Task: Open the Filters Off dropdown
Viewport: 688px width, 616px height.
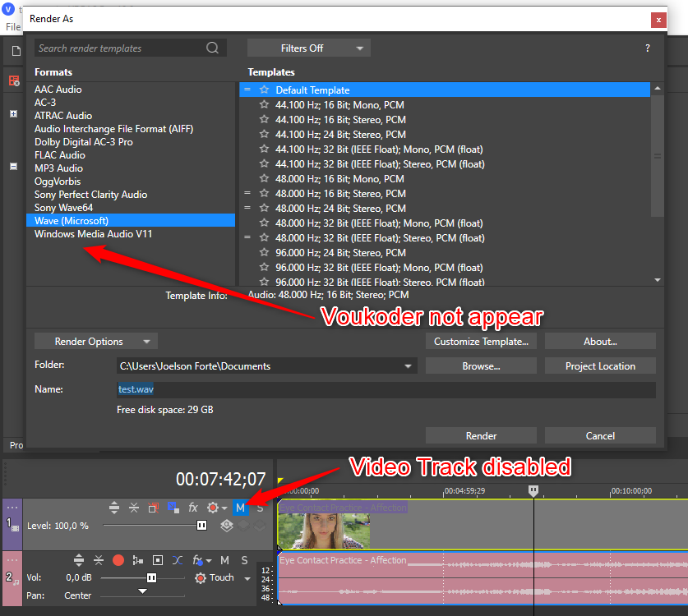Action: (308, 48)
